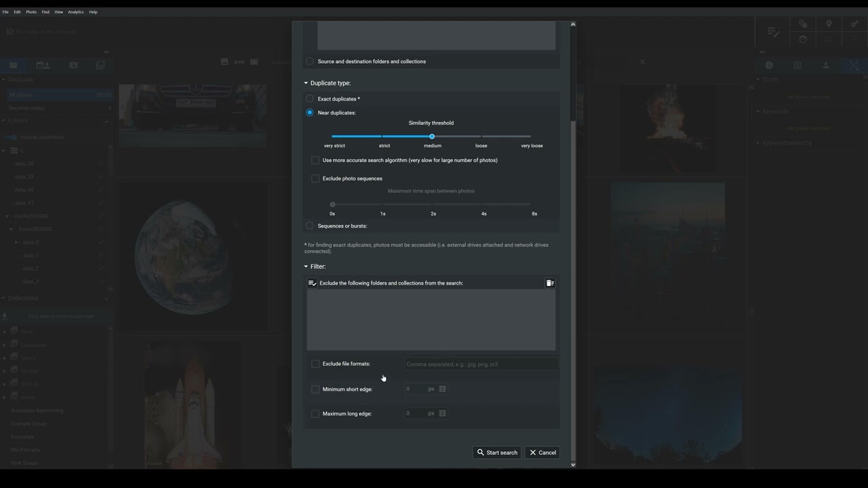Click the right panel double-arrow collapse icon

[762, 52]
